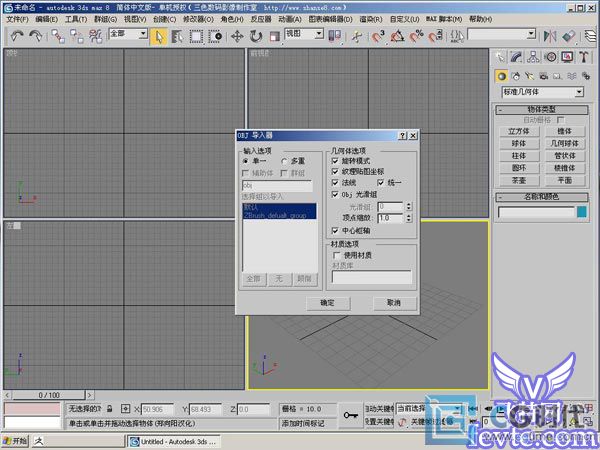Choose the Rectangular Selection Region tool
This screenshot has width=600, height=450.
click(x=196, y=36)
